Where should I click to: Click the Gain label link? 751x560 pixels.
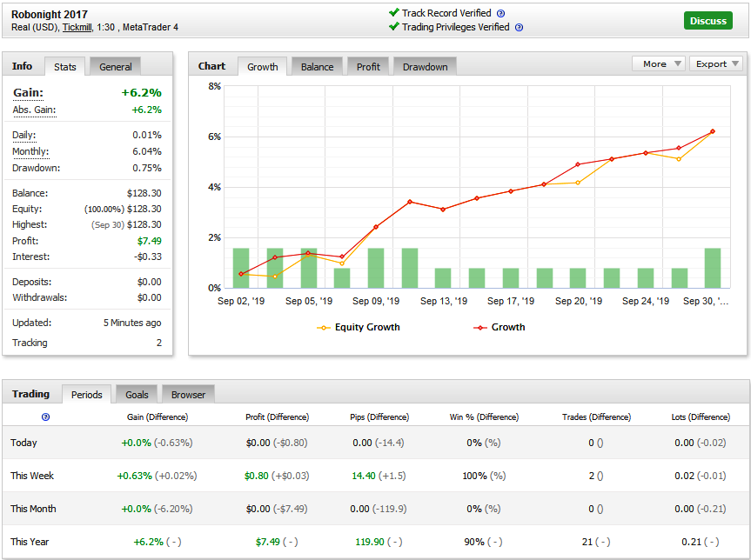[x=28, y=92]
